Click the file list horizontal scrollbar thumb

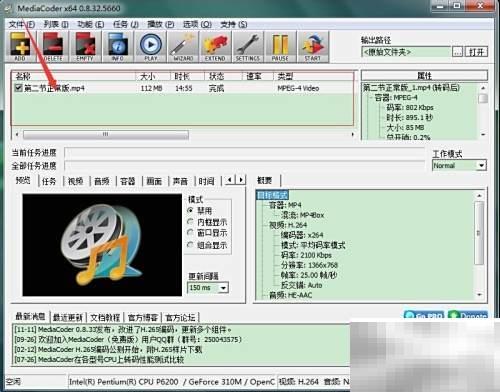(x=106, y=135)
